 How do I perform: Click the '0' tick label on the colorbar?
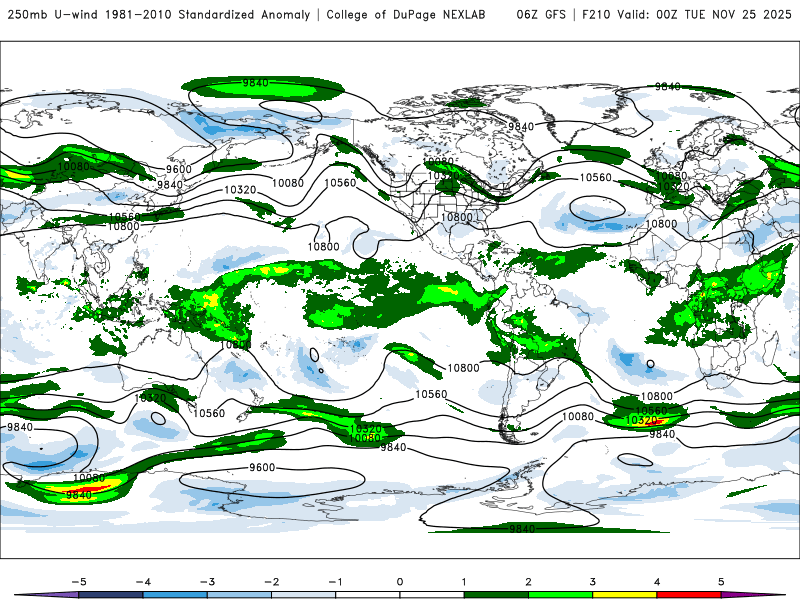tap(399, 582)
